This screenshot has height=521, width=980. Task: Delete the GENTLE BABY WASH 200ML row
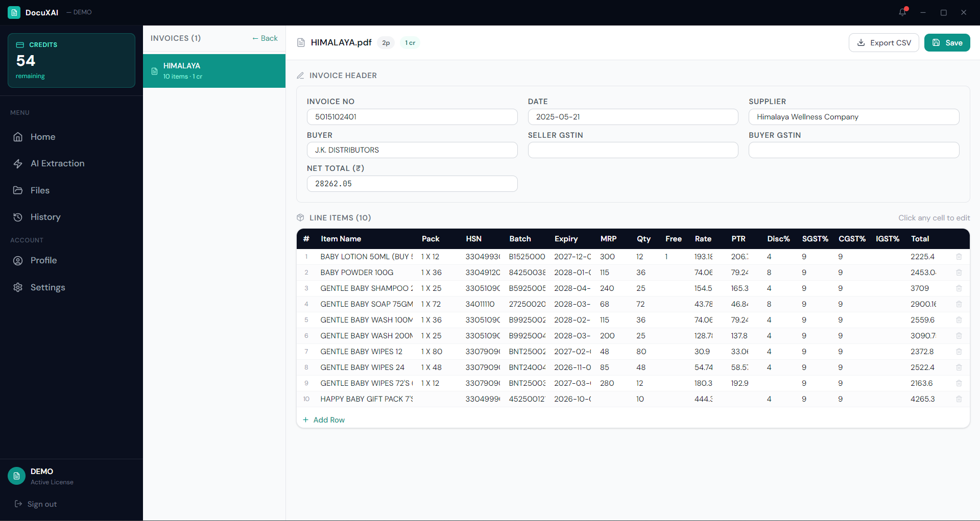959,336
